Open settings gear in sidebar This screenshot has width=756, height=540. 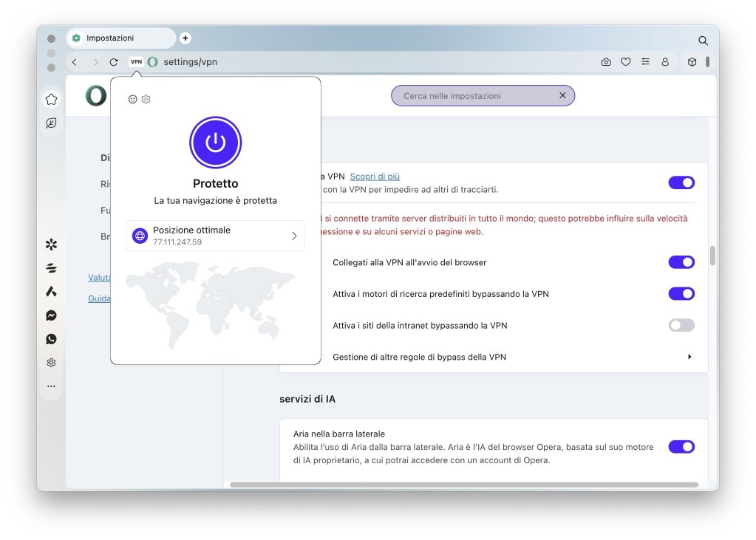[51, 363]
